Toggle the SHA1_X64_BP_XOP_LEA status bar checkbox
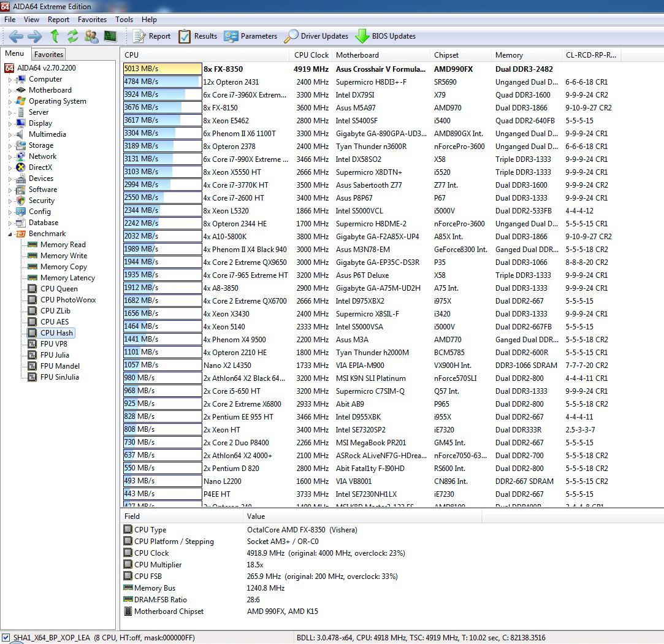 pyautogui.click(x=6, y=637)
